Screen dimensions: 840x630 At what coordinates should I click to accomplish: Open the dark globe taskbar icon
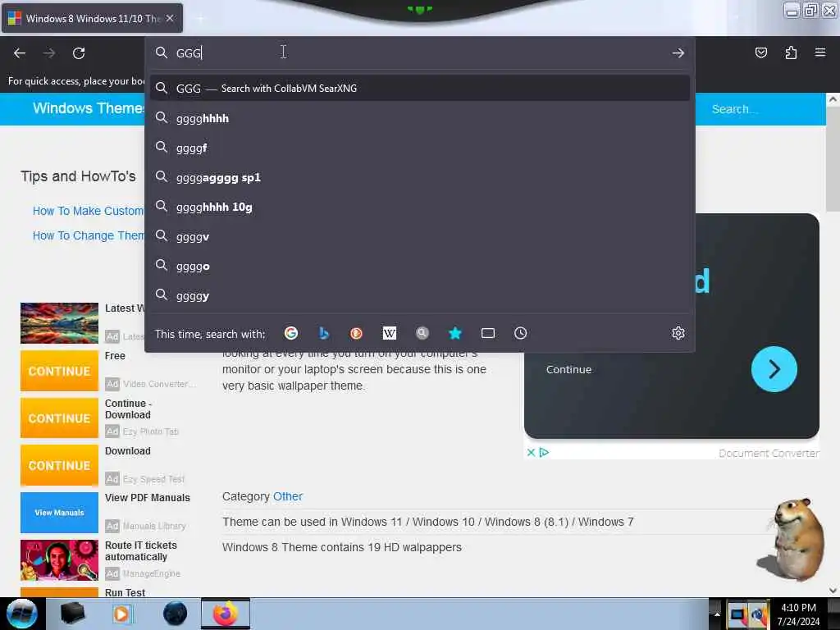(x=175, y=614)
